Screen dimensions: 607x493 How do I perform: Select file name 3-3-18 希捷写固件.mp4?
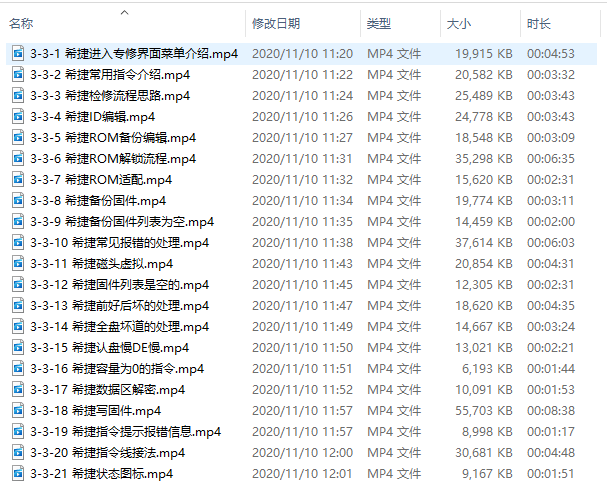[96, 411]
